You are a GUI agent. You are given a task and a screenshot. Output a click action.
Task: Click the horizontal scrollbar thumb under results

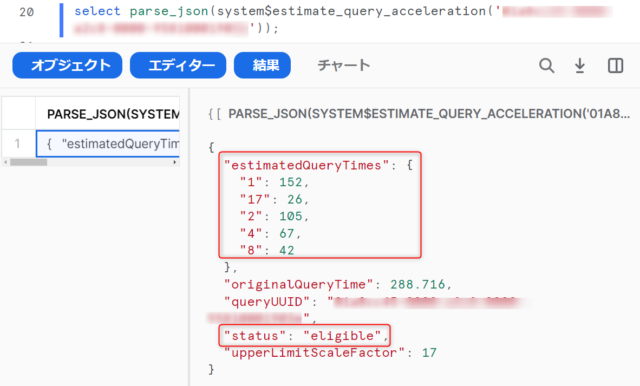(29, 162)
